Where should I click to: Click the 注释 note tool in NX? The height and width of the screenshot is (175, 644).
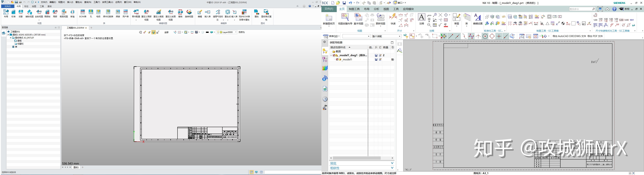click(x=421, y=19)
